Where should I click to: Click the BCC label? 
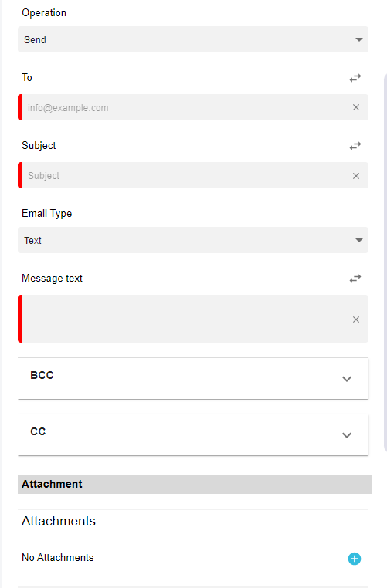point(42,375)
